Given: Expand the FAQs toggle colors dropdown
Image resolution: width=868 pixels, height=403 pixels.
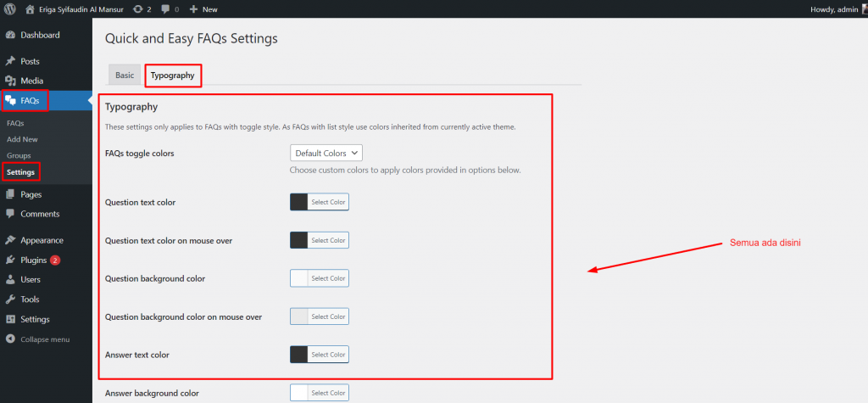Looking at the screenshot, I should [x=326, y=154].
